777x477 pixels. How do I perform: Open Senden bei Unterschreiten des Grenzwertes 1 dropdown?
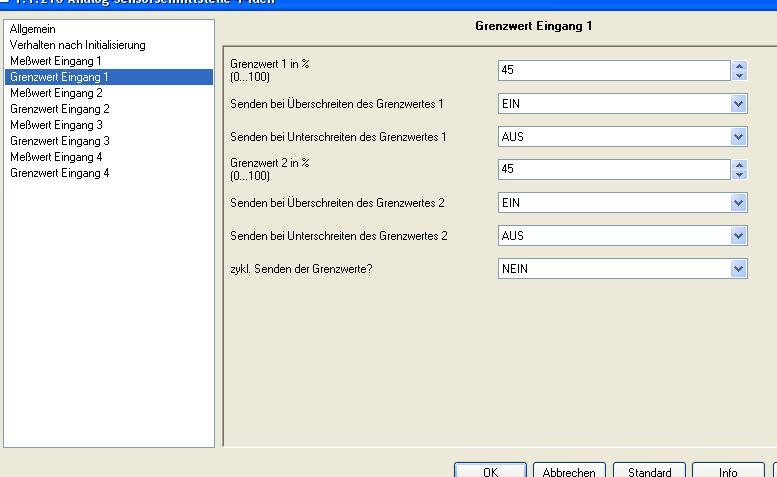point(738,136)
